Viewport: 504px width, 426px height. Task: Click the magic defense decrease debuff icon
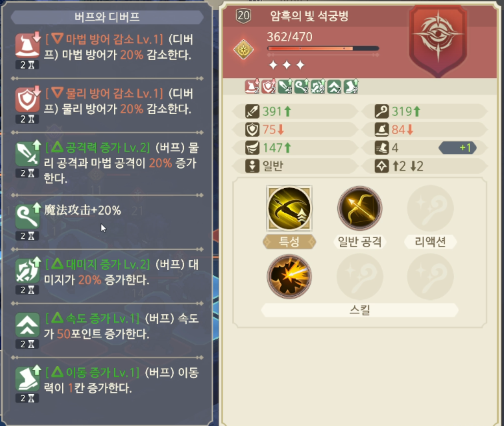[27, 45]
